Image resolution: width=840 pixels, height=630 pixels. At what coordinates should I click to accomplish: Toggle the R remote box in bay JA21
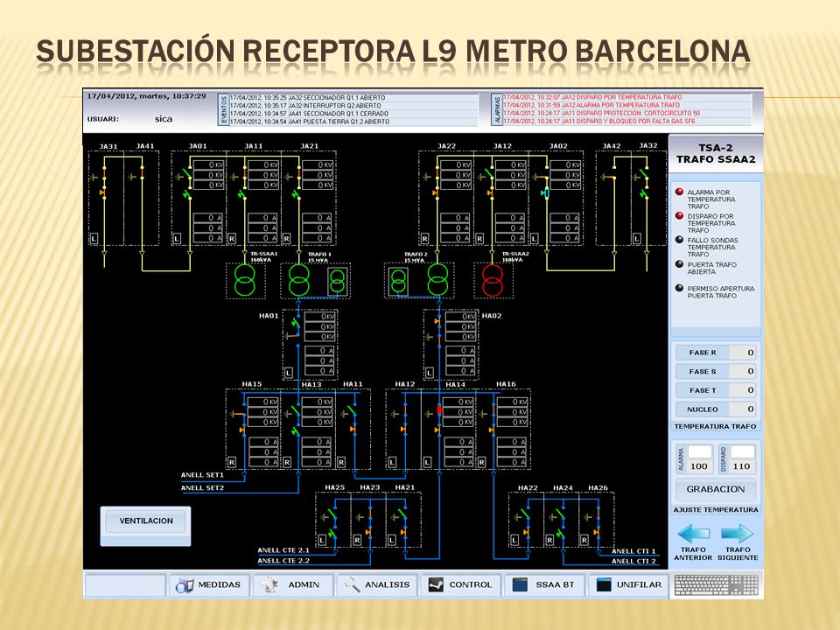(x=287, y=238)
